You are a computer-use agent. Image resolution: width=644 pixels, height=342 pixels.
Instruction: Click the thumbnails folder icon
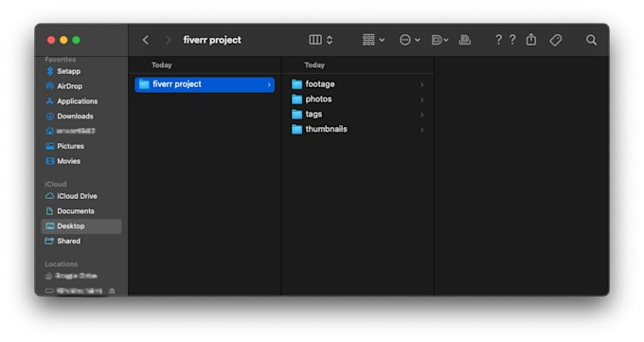click(x=296, y=130)
